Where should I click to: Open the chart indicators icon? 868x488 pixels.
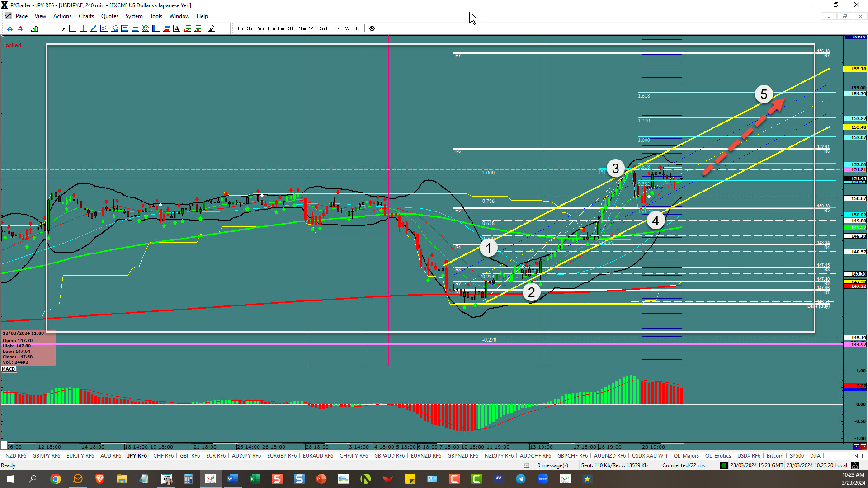coord(34,28)
